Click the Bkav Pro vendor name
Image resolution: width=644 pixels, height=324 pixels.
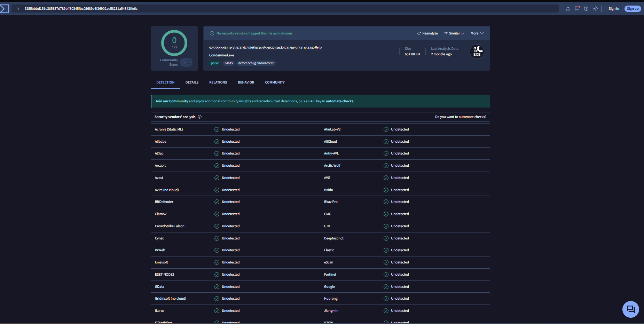(331, 202)
